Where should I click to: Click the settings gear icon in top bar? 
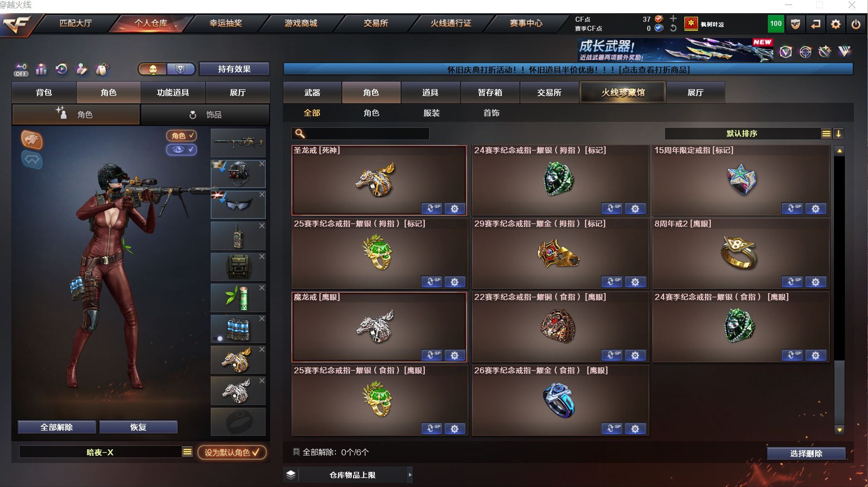pos(835,24)
